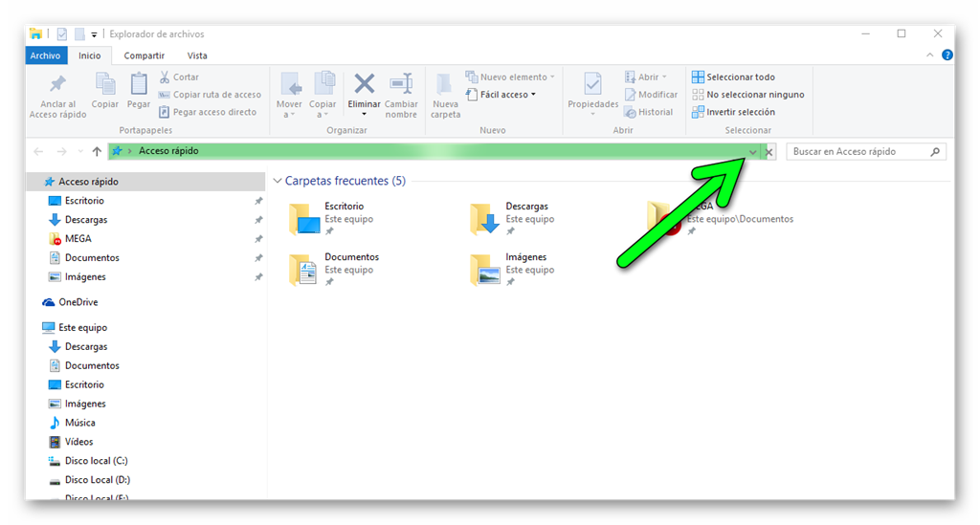Open the recent locations dropdown arrow
This screenshot has width=980, height=525.
(x=80, y=151)
